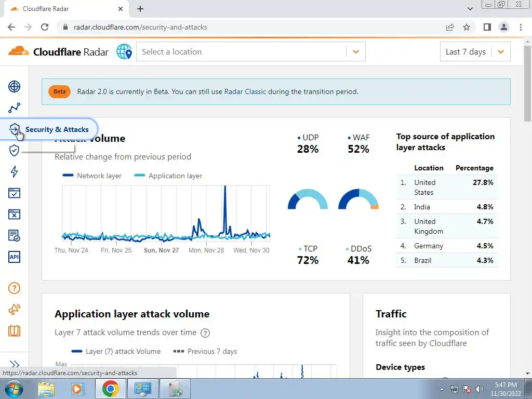Screen dimensions: 532x399
Task: Click the Application layer attack volume heading
Action: (x=132, y=314)
